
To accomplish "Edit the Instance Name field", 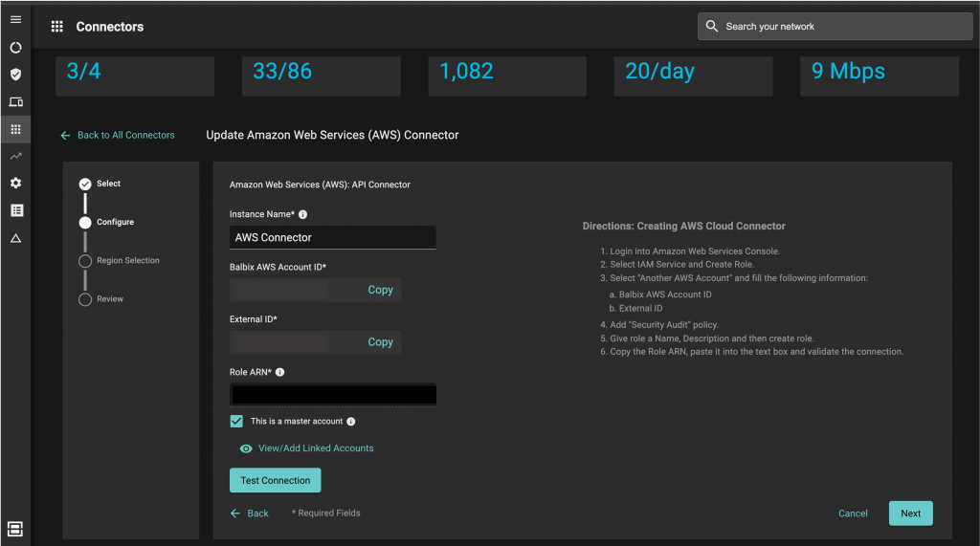I will [332, 237].
